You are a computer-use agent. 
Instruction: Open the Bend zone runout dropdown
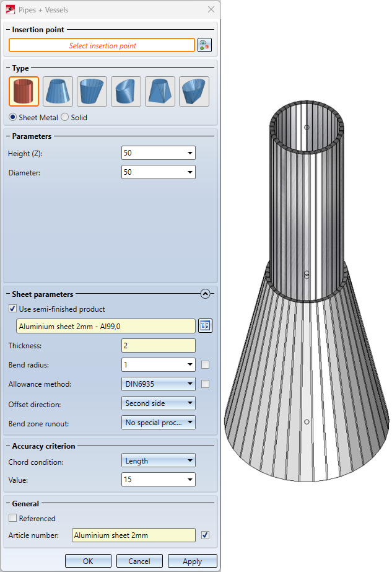[x=159, y=423]
